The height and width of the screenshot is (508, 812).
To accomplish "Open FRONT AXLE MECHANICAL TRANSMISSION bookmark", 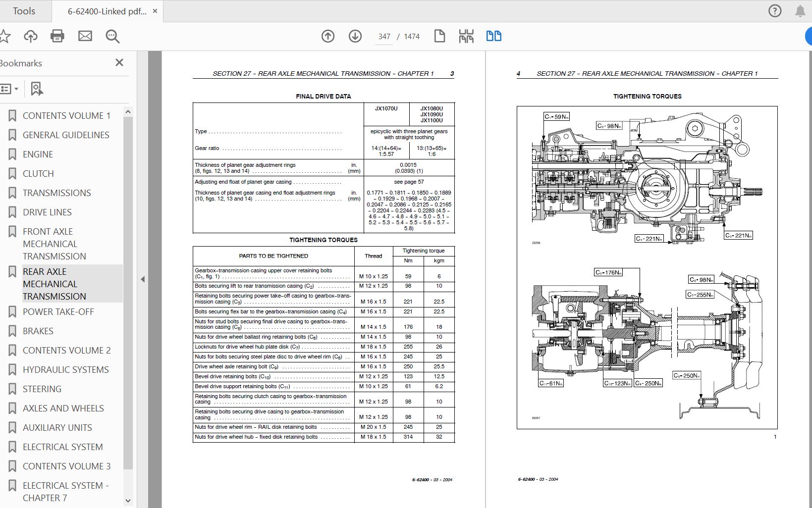I will 54,244.
